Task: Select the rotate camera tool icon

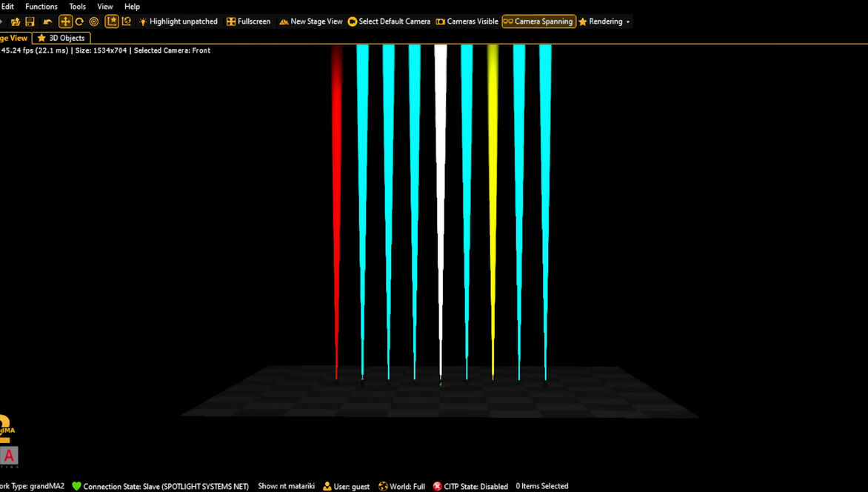Action: (x=79, y=21)
